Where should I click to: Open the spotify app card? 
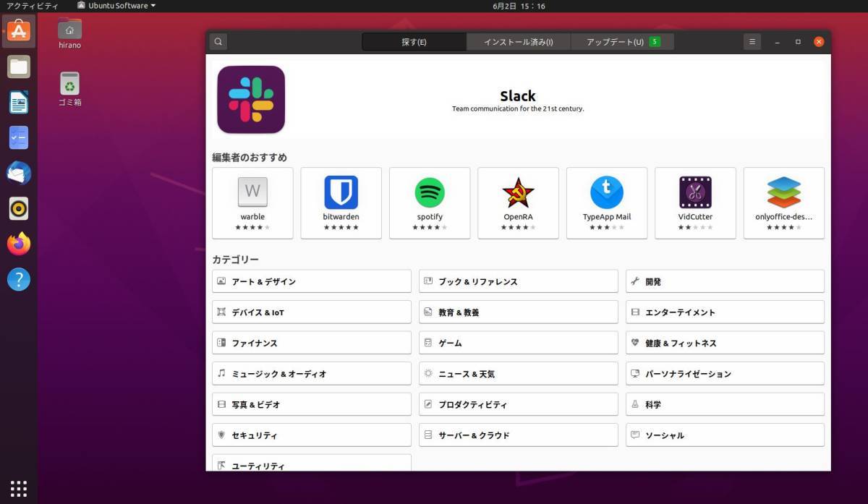[430, 203]
